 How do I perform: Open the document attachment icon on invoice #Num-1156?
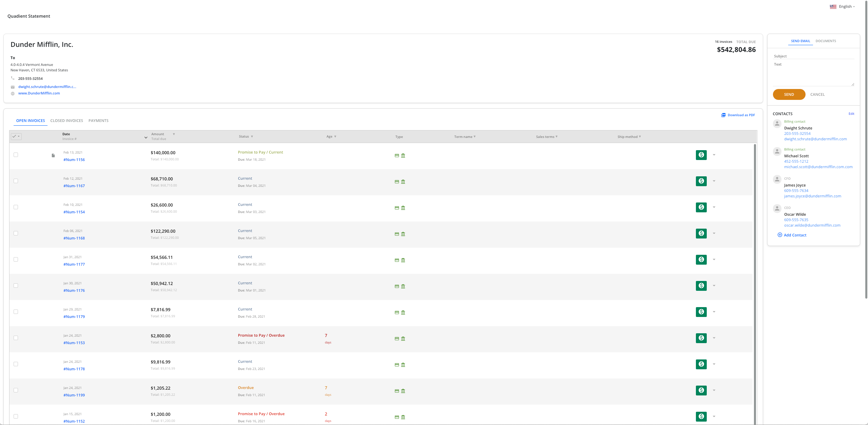pos(53,156)
